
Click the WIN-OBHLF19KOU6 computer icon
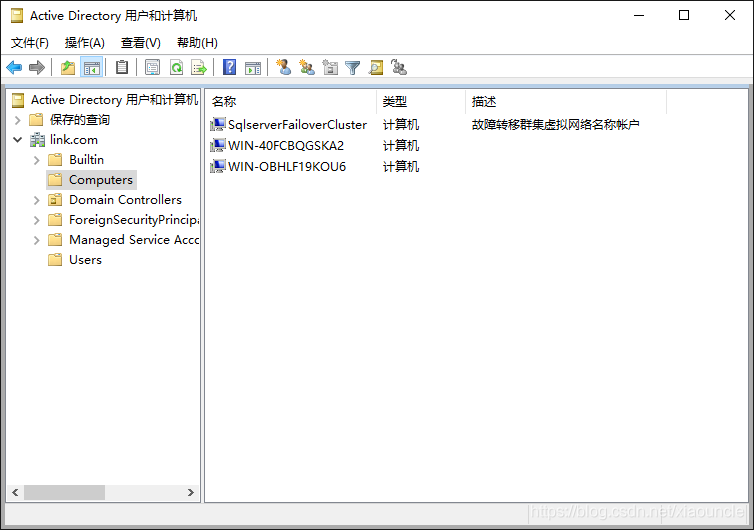[x=217, y=166]
